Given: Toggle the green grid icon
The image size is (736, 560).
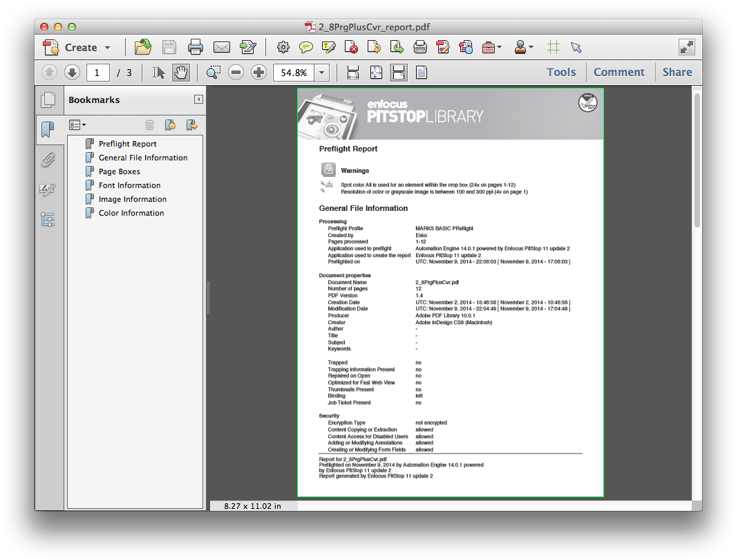Looking at the screenshot, I should [x=554, y=48].
